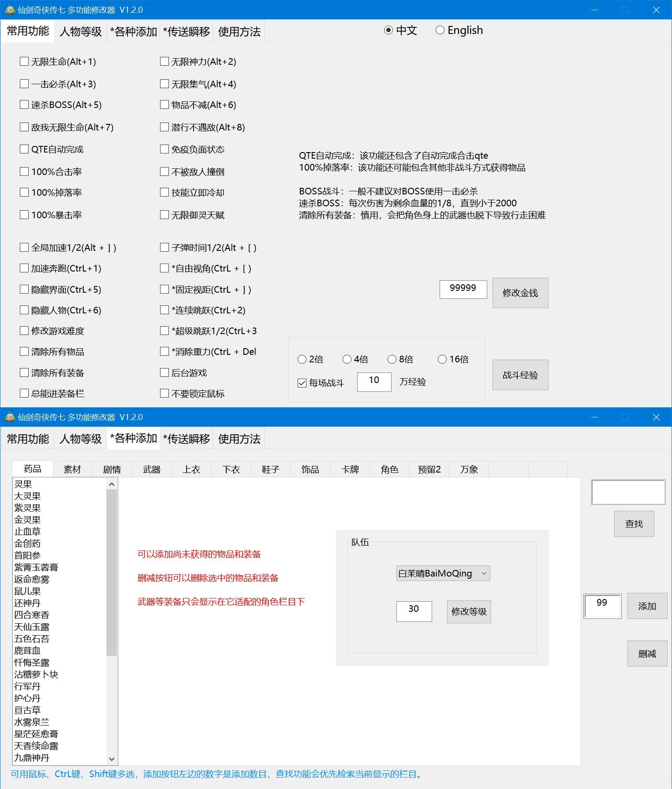Open the 白茉晴BaiMoQing character dropdown
Viewport: 672px width, 789px height.
point(443,573)
